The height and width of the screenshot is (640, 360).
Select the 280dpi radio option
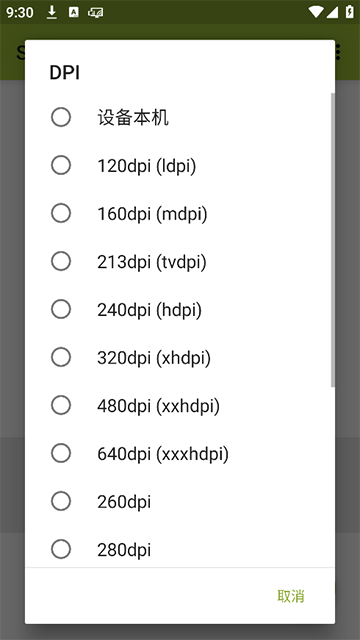point(180,547)
